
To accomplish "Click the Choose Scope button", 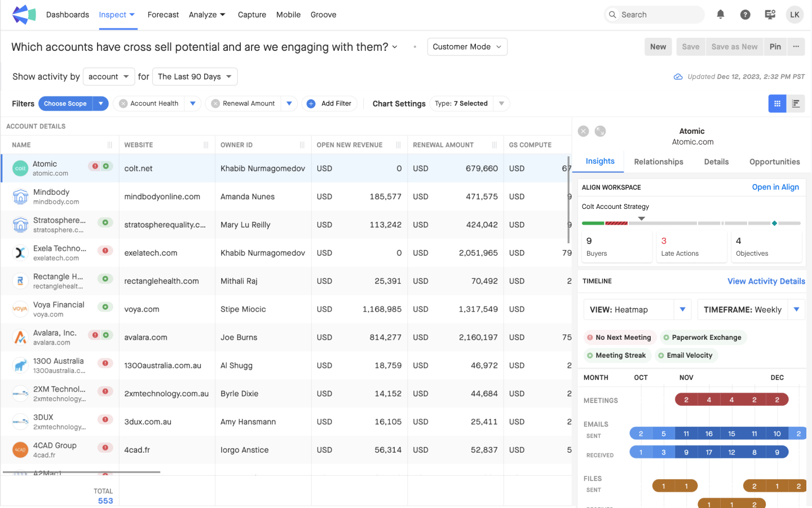I will pos(65,104).
